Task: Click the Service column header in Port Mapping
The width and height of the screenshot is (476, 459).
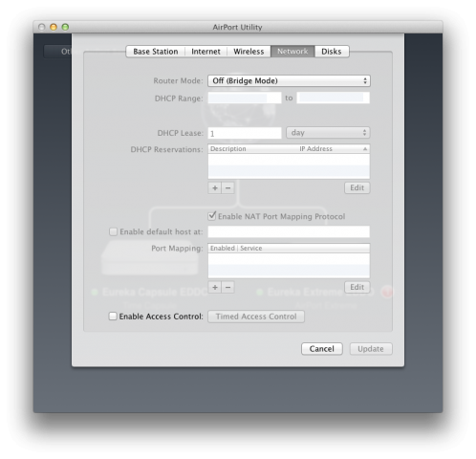Action: point(251,249)
